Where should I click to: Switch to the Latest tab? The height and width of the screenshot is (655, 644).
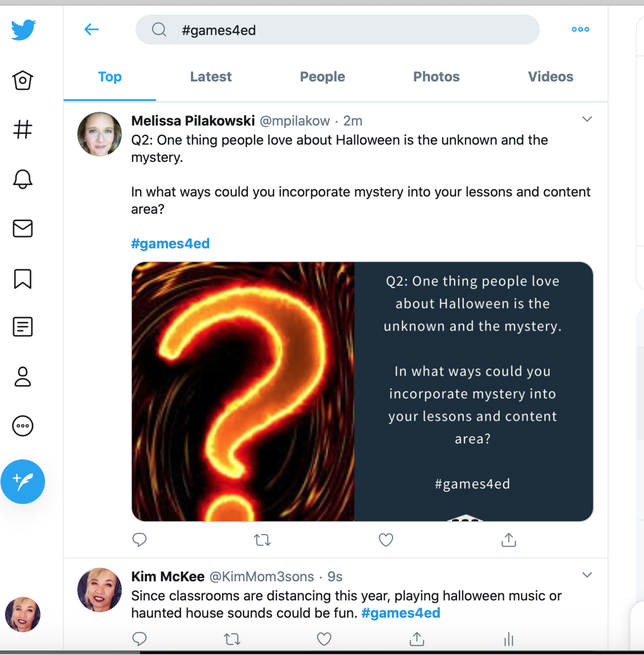(x=211, y=77)
